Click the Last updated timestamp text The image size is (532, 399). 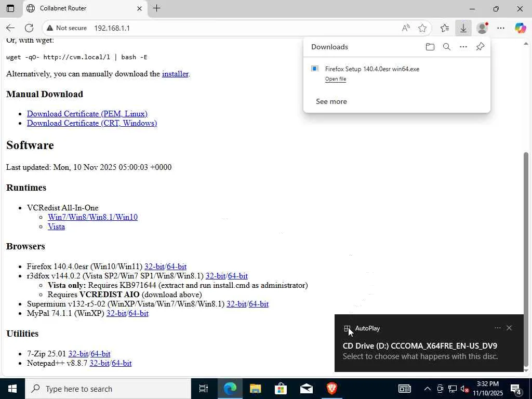pyautogui.click(x=89, y=167)
